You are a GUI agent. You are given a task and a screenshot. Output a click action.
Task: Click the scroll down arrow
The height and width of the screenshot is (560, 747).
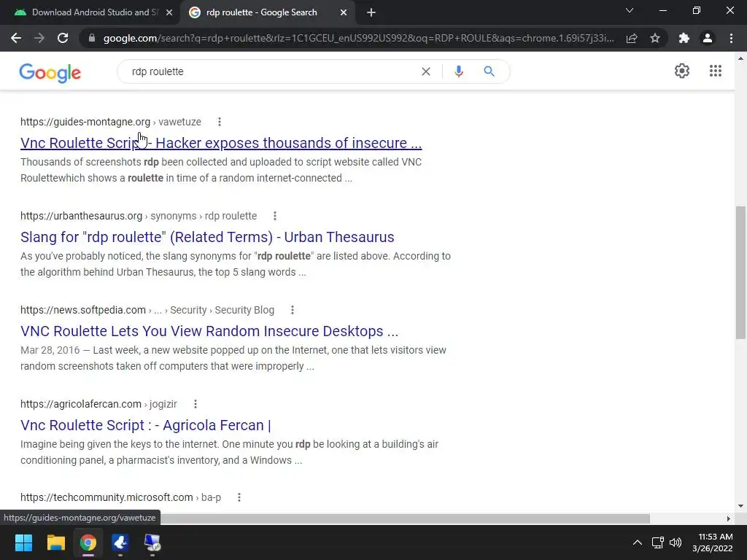point(740,506)
